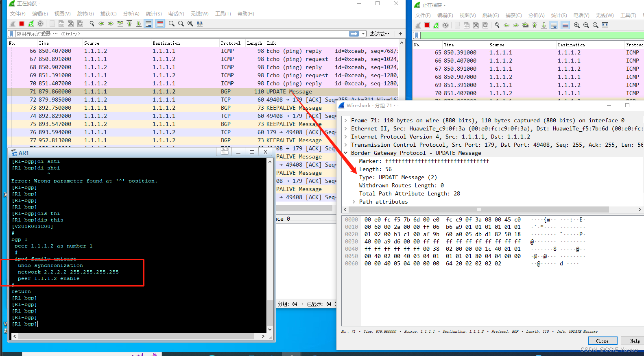This screenshot has width=644, height=356.
Task: Select 'Total Path Attribute Length: 28' line
Action: click(409, 194)
